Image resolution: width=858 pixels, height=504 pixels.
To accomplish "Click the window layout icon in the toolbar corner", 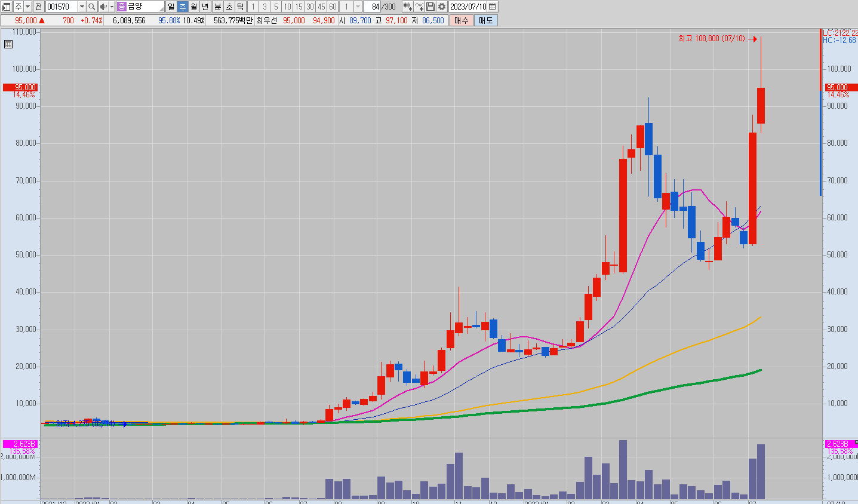I will [x=7, y=7].
